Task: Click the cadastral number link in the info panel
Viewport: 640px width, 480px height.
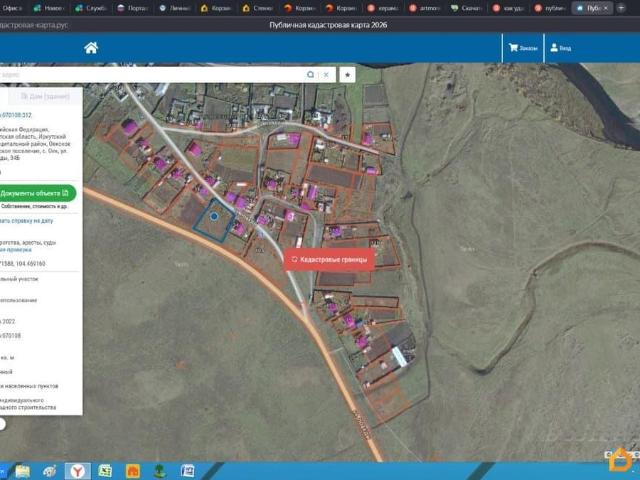Action: coord(16,115)
